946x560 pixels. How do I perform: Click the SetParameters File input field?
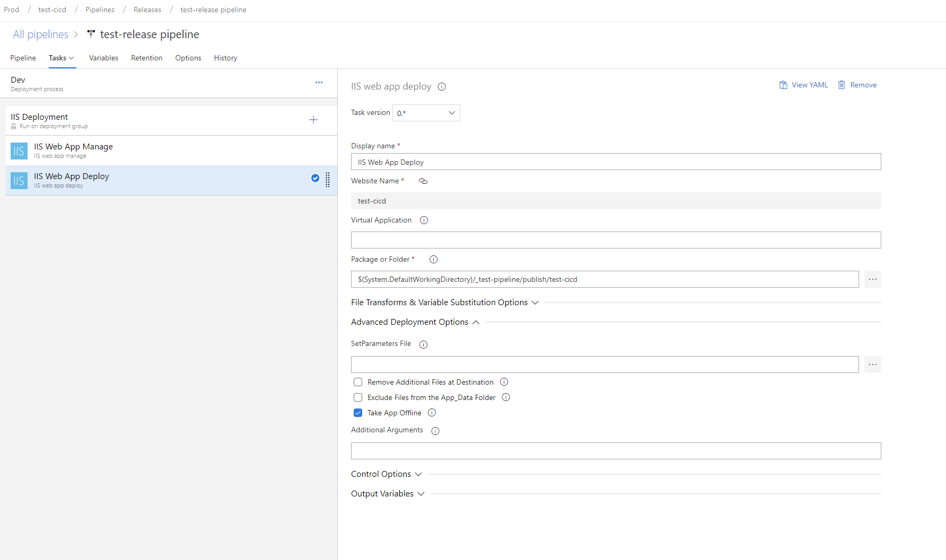point(605,365)
